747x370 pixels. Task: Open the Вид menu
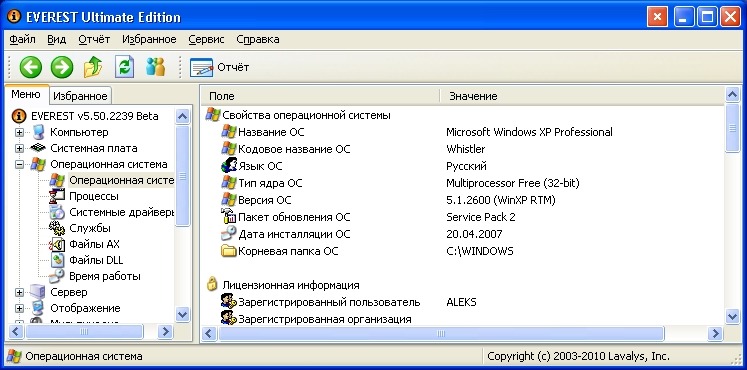(x=57, y=40)
